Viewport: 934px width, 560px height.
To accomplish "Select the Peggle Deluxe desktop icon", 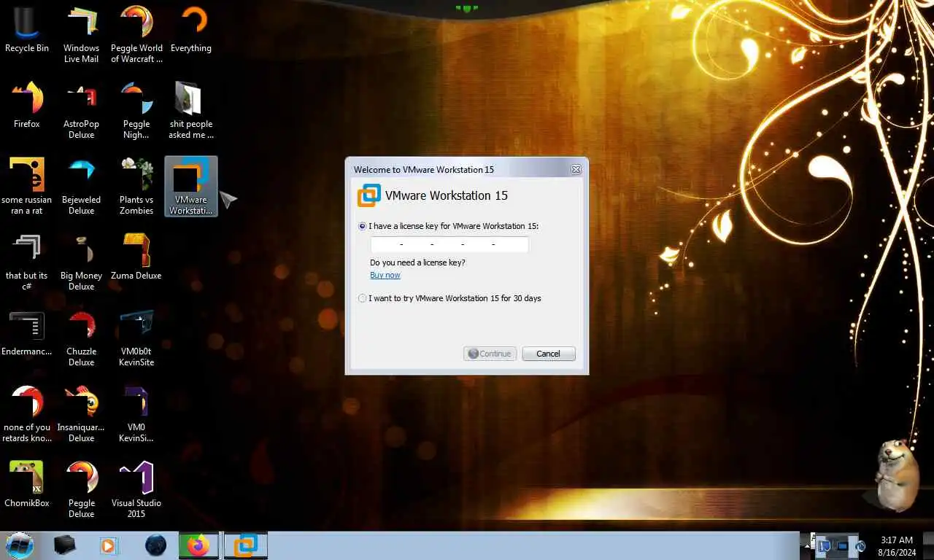I will pos(82,490).
